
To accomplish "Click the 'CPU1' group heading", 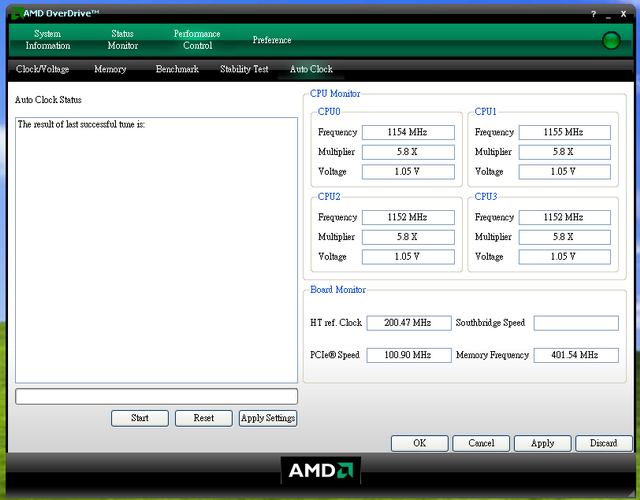I will tap(486, 112).
